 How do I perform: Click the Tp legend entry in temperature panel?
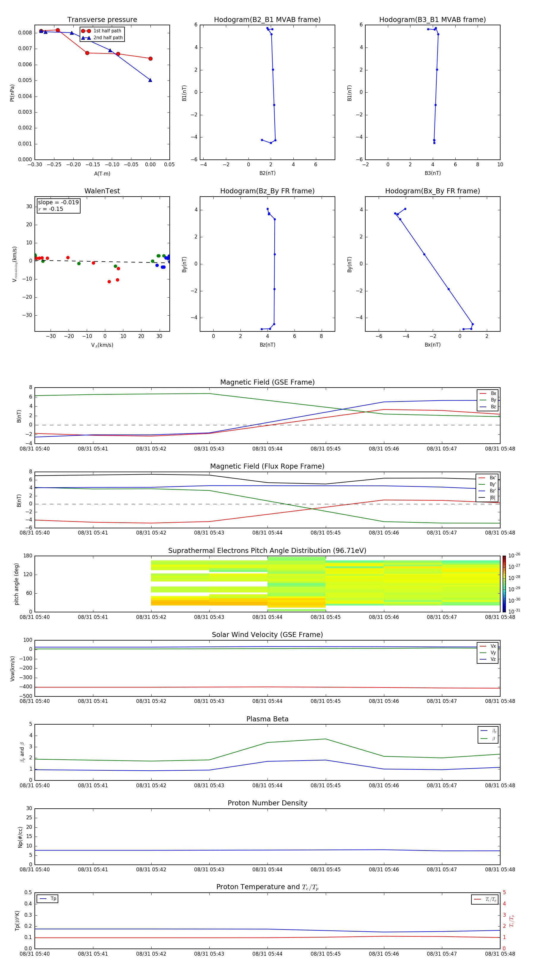[48, 899]
